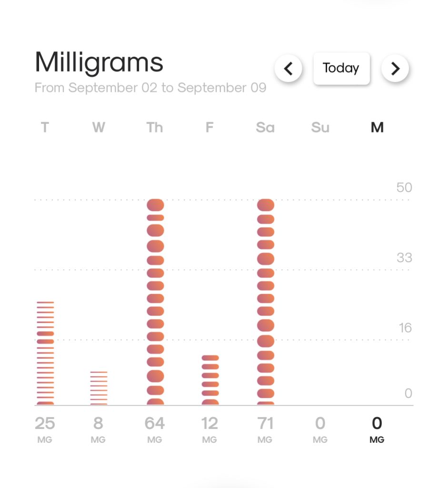Image resolution: width=448 pixels, height=488 pixels.
Task: Click the Today button
Action: (341, 68)
